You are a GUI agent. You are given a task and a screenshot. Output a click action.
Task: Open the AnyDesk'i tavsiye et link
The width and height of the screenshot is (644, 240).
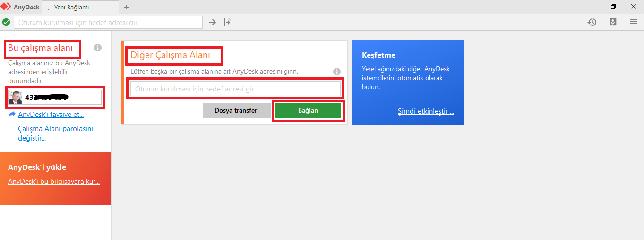51,115
